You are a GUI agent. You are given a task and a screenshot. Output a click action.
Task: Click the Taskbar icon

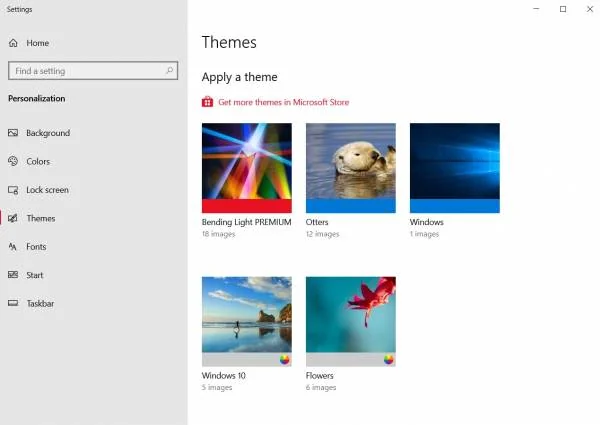tap(13, 303)
